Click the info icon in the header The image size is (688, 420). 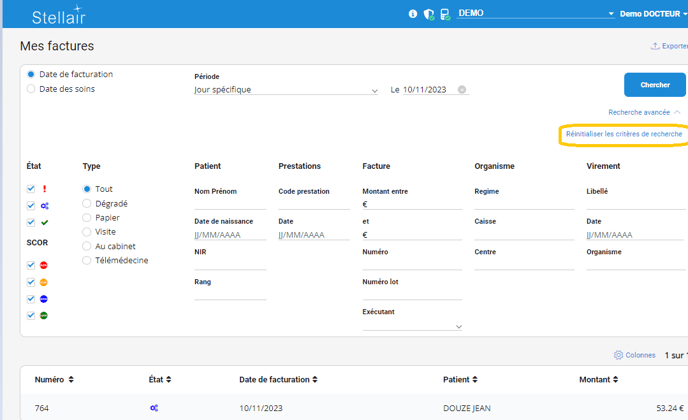click(x=413, y=14)
